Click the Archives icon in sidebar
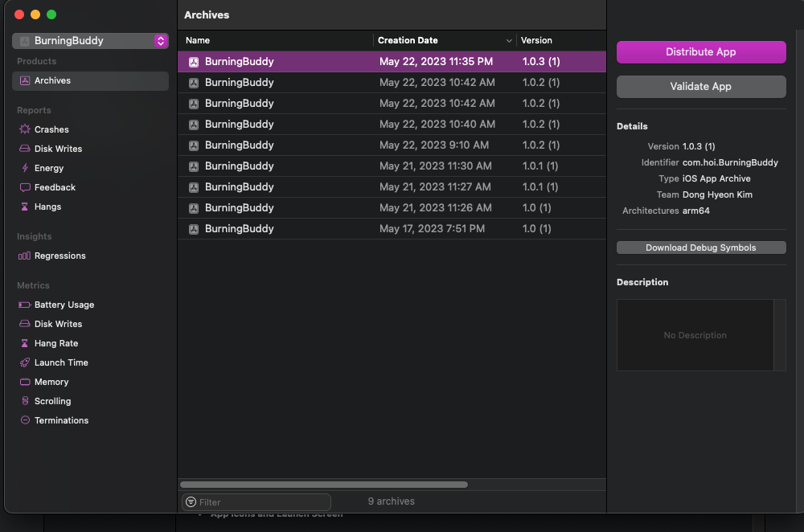The width and height of the screenshot is (804, 532). tap(25, 80)
